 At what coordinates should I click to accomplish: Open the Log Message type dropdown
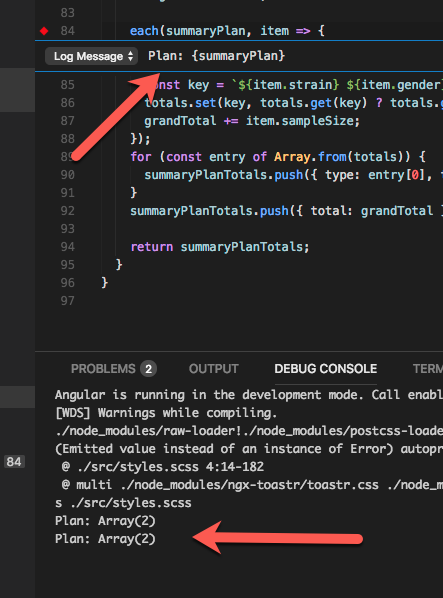pos(91,56)
